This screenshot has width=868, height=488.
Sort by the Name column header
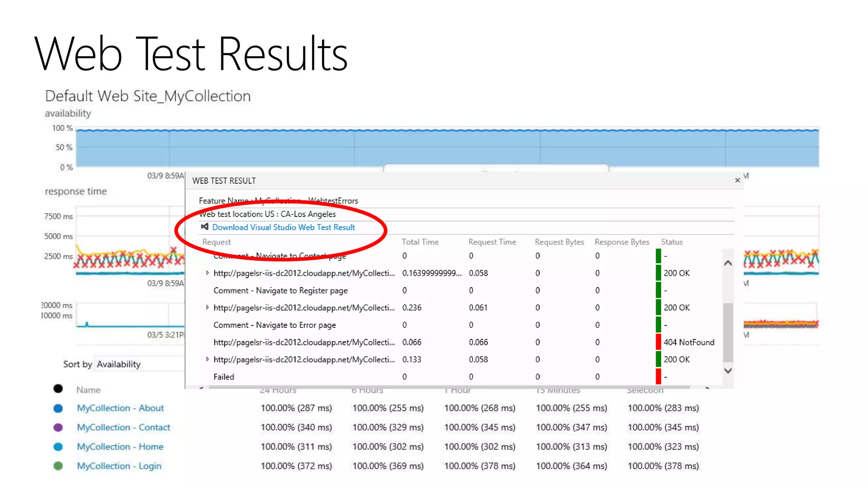tap(88, 390)
